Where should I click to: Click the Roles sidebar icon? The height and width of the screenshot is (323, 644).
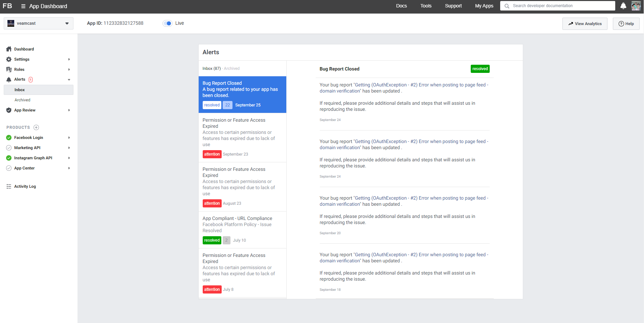[9, 69]
